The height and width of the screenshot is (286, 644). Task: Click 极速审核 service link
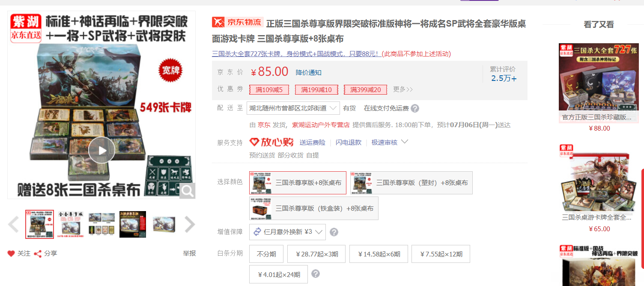pos(385,142)
